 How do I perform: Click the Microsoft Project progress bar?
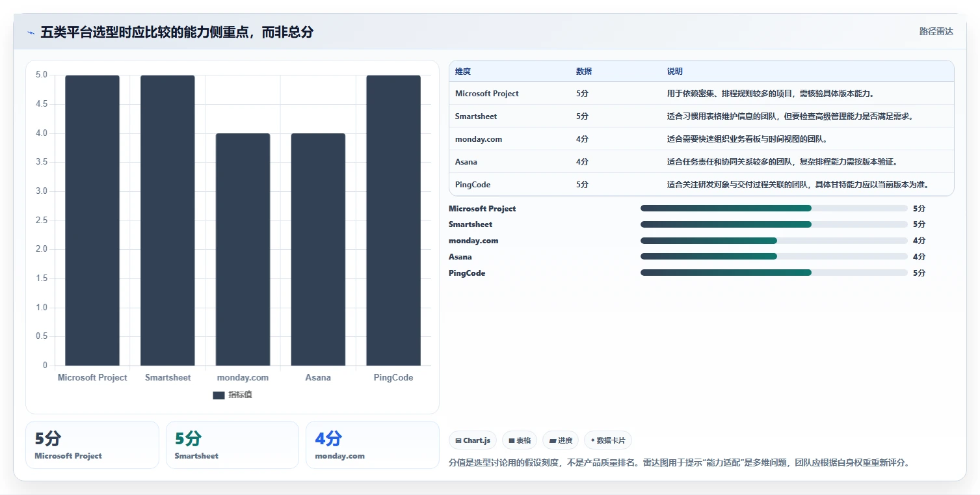[774, 208]
